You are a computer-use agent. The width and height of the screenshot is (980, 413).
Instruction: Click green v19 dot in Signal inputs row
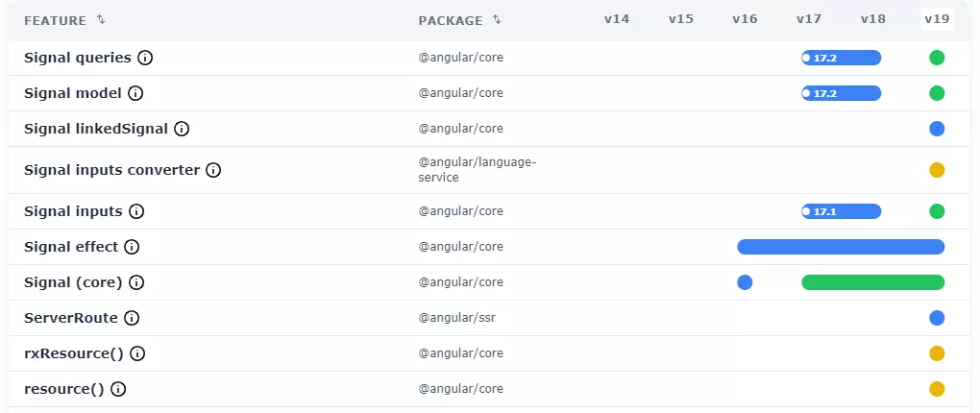936,212
